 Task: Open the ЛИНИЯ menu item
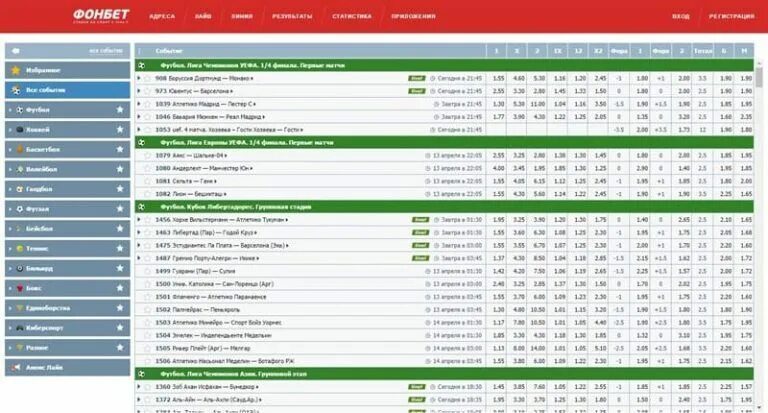tap(242, 16)
